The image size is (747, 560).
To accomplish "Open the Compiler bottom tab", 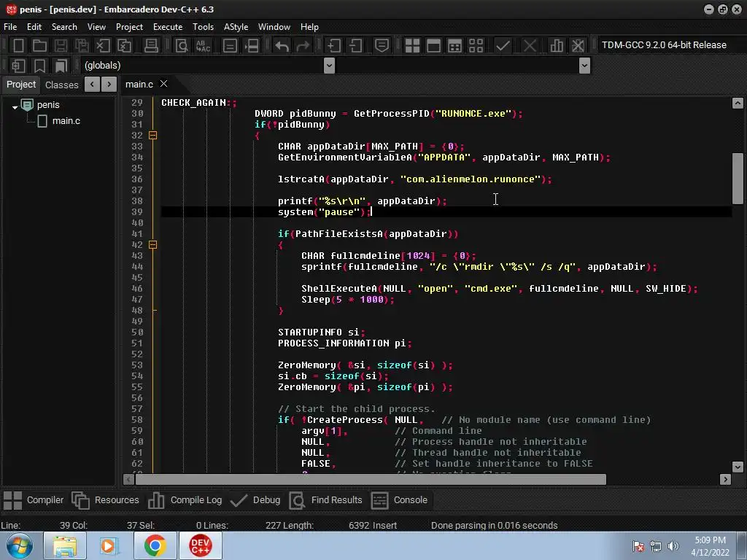I will (34, 500).
